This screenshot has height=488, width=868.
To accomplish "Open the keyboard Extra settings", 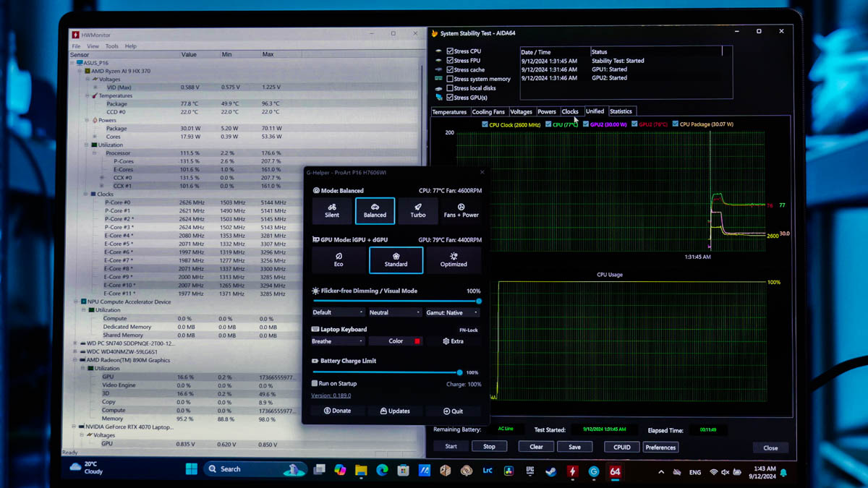I will point(454,341).
